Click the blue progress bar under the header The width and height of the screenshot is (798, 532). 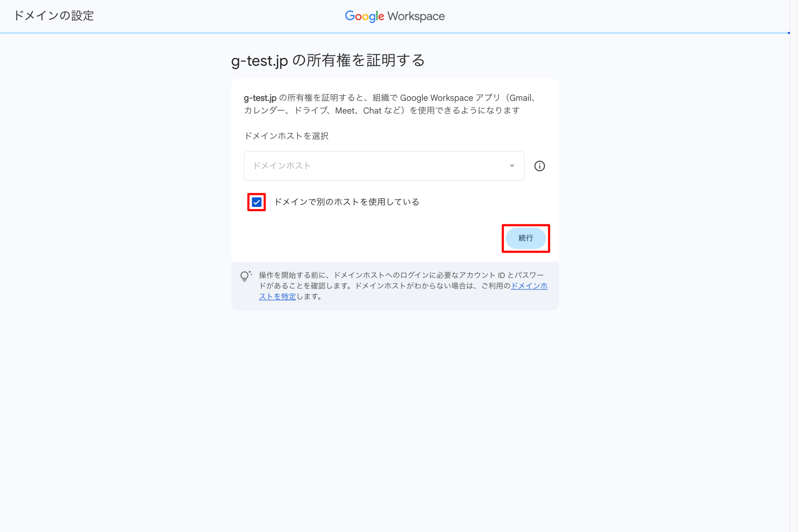tap(394, 33)
